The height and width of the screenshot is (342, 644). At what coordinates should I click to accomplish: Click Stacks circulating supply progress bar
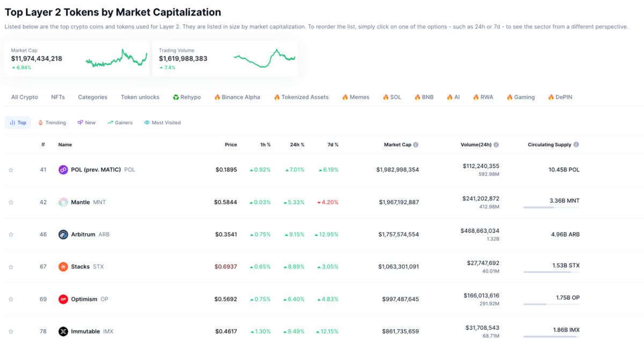tap(551, 272)
